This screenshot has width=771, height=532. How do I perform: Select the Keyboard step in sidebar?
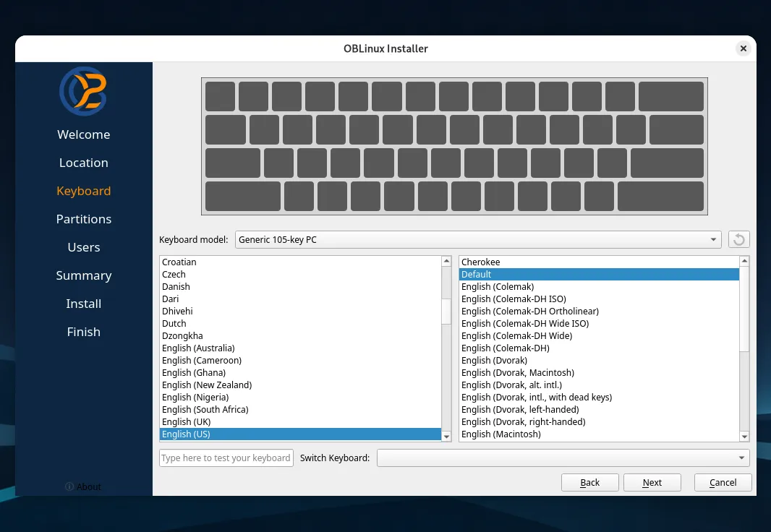click(84, 191)
